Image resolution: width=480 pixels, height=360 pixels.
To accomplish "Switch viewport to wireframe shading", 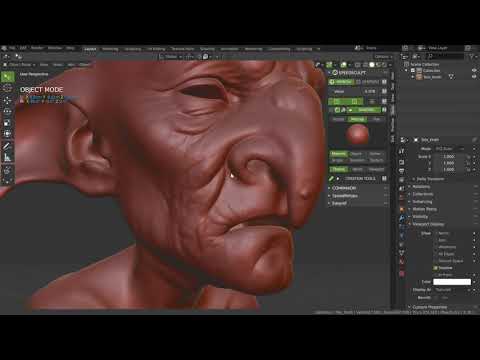I will tap(365, 65).
